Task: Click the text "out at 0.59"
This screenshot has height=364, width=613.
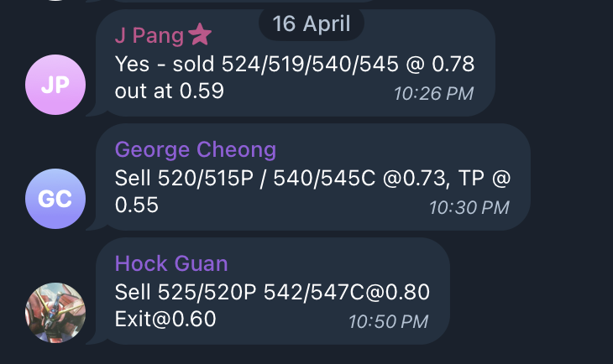Action: click(x=170, y=90)
